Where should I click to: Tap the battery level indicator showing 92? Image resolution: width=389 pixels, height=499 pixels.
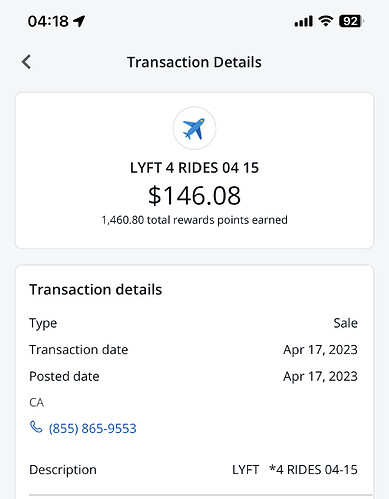[351, 21]
